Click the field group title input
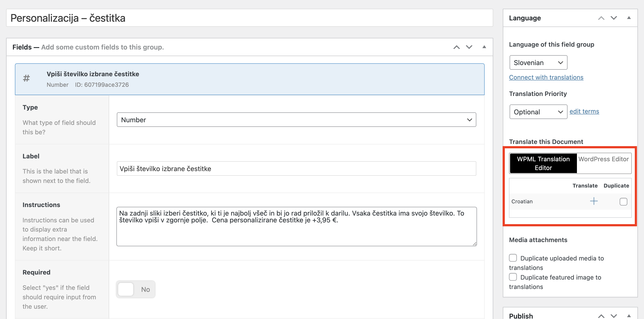 249,18
